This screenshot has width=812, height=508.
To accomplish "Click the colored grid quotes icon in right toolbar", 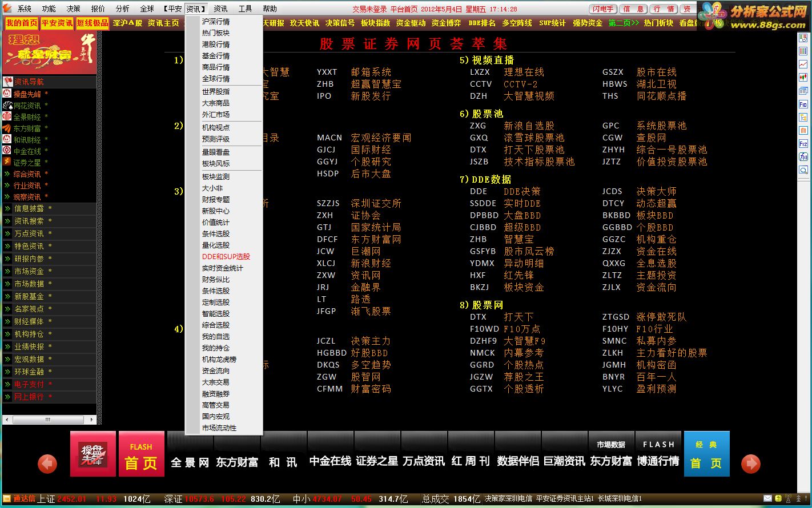I will (803, 51).
